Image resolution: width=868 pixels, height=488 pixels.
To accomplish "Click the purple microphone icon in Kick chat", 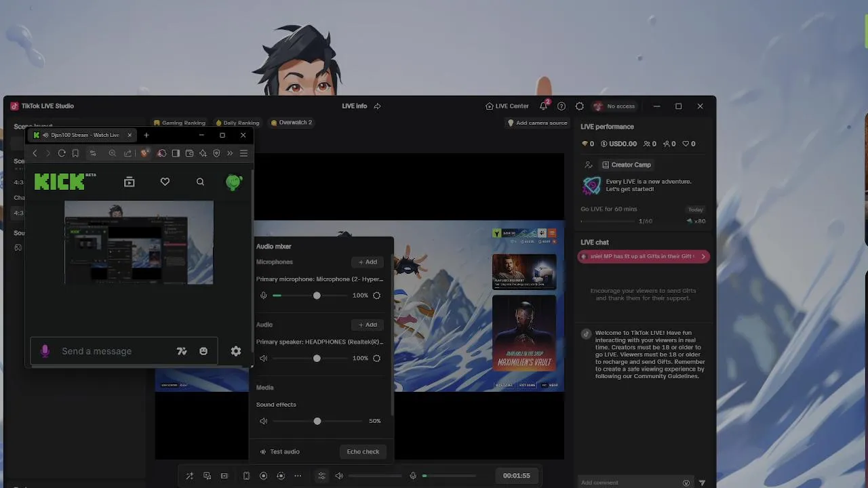I will click(x=45, y=351).
